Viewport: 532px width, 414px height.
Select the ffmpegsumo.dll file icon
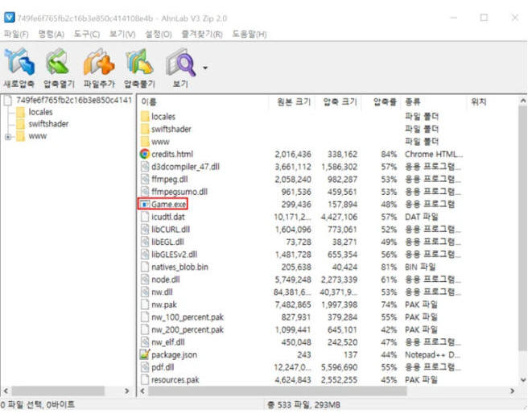coord(145,192)
